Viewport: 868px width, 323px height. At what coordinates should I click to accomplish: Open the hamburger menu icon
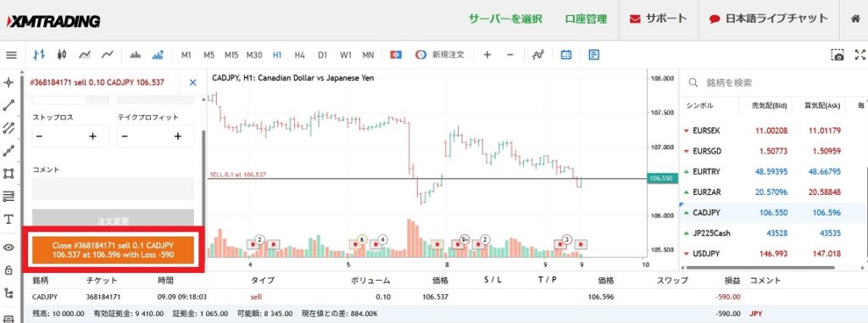click(11, 55)
